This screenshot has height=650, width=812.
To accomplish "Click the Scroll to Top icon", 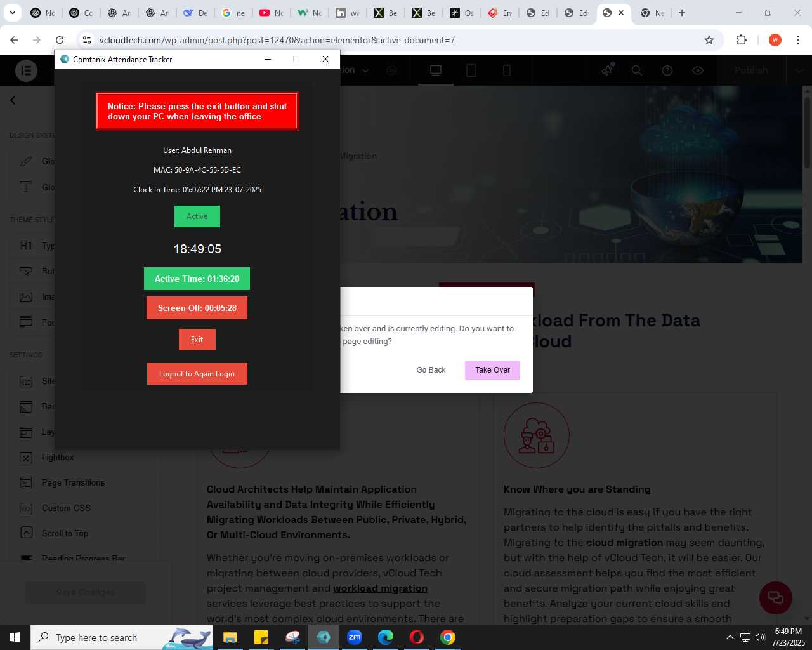I will coord(26,533).
